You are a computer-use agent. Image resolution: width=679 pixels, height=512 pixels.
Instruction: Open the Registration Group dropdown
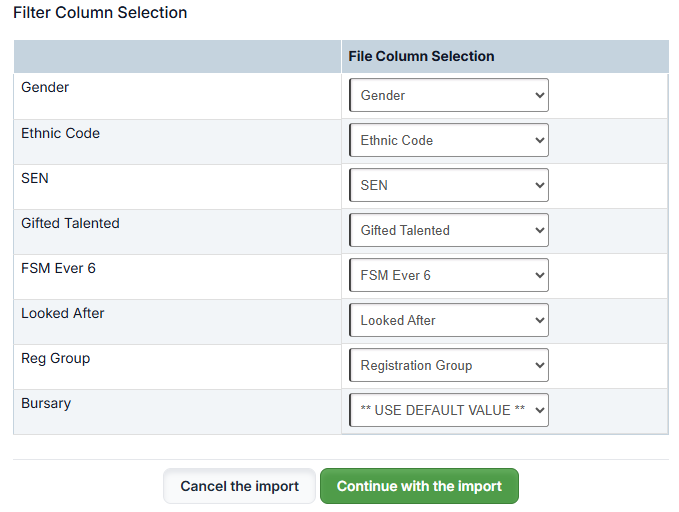click(x=448, y=366)
